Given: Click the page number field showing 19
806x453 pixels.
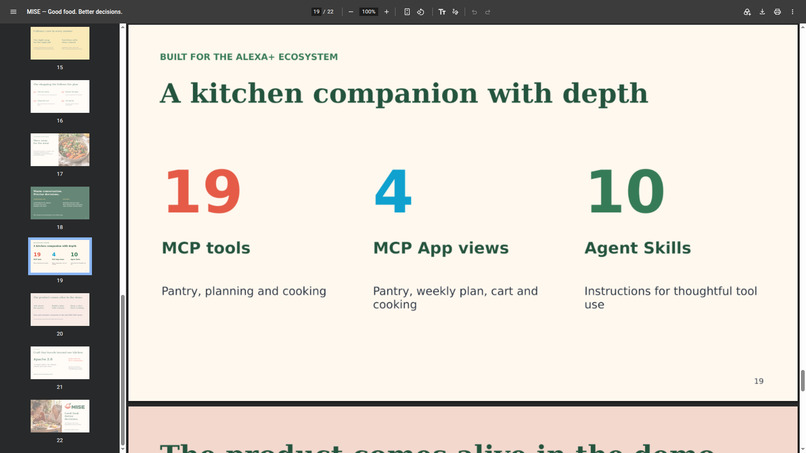Looking at the screenshot, I should pyautogui.click(x=316, y=12).
